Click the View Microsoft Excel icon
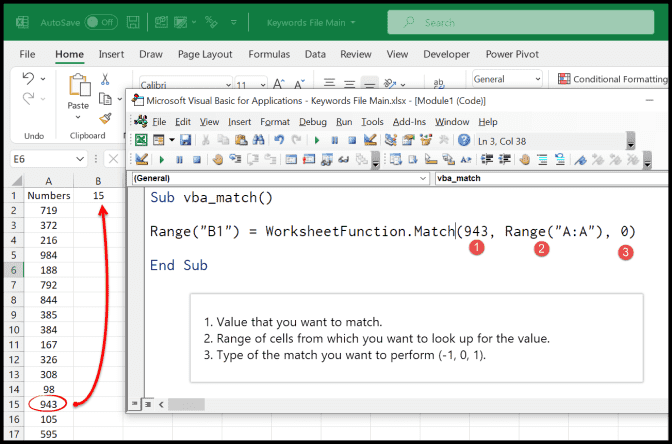Screen dimensions: 672x444 (141, 140)
